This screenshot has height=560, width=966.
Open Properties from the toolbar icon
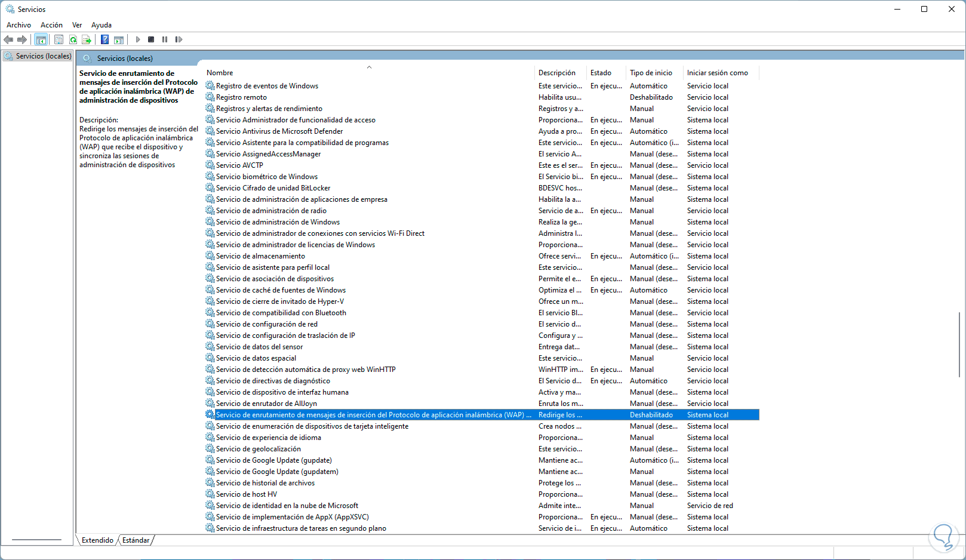tap(59, 39)
